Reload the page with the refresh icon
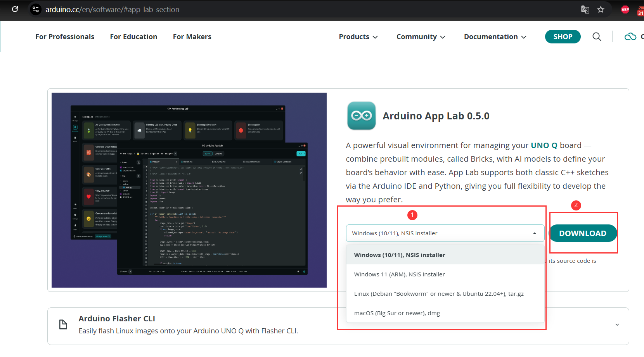 [15, 9]
